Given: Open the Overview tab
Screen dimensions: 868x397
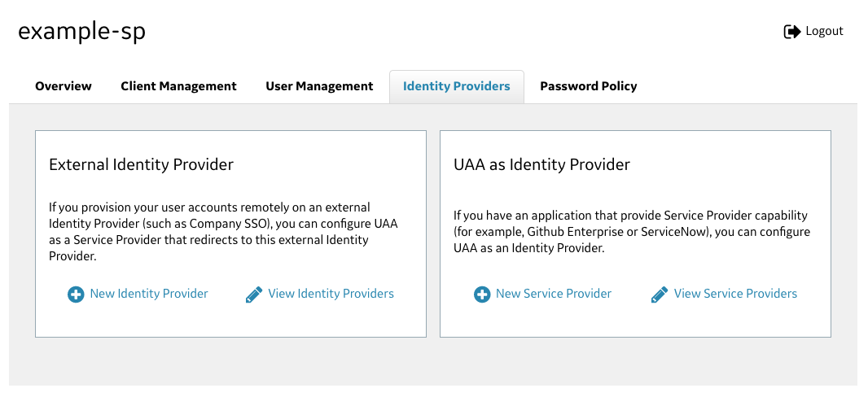Looking at the screenshot, I should point(64,86).
